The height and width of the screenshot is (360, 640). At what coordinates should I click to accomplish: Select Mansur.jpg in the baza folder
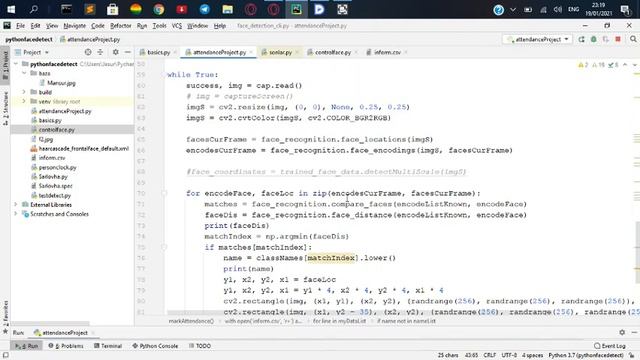[61, 83]
